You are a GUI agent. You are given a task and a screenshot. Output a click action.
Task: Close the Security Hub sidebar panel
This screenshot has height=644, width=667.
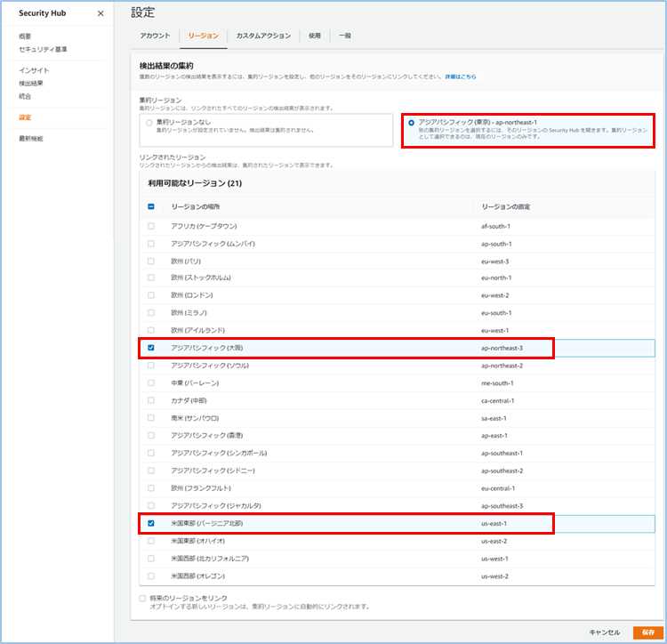[x=100, y=13]
